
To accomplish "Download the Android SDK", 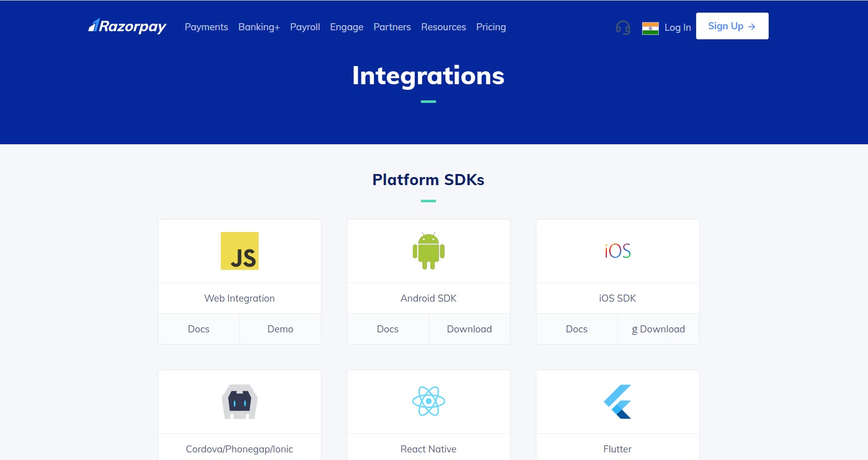I will [x=469, y=329].
